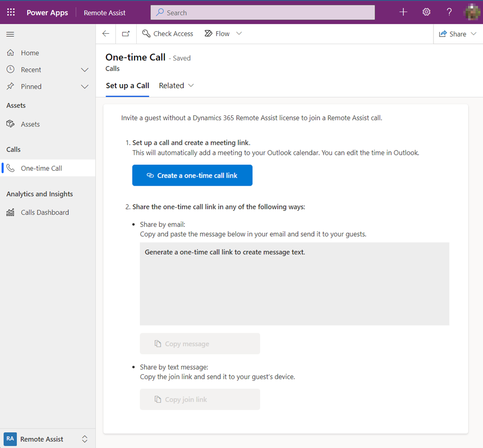Go to Home in sidebar
Screen dimensions: 483x448
point(48,53)
